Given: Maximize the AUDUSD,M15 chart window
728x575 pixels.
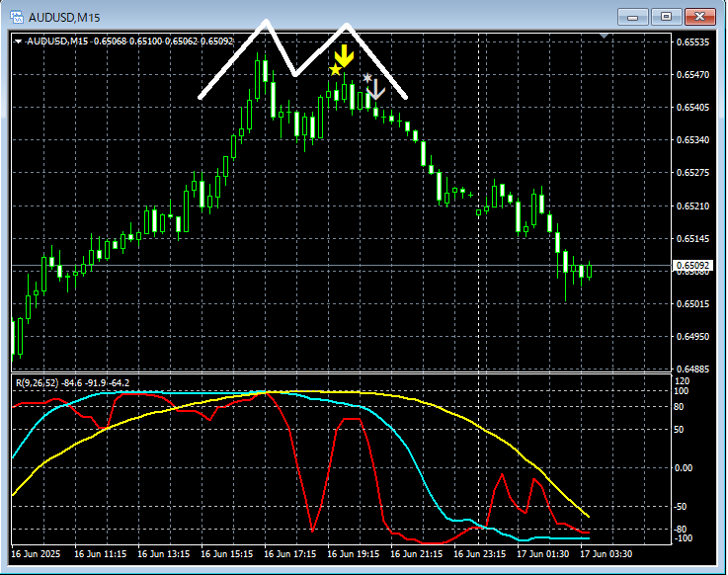Looking at the screenshot, I should pyautogui.click(x=666, y=17).
